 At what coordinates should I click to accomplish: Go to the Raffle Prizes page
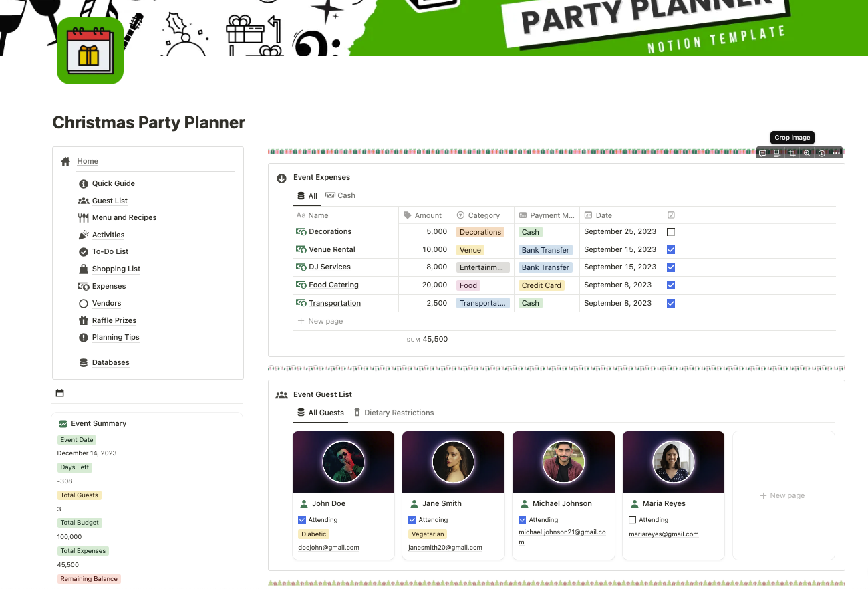[x=114, y=320]
